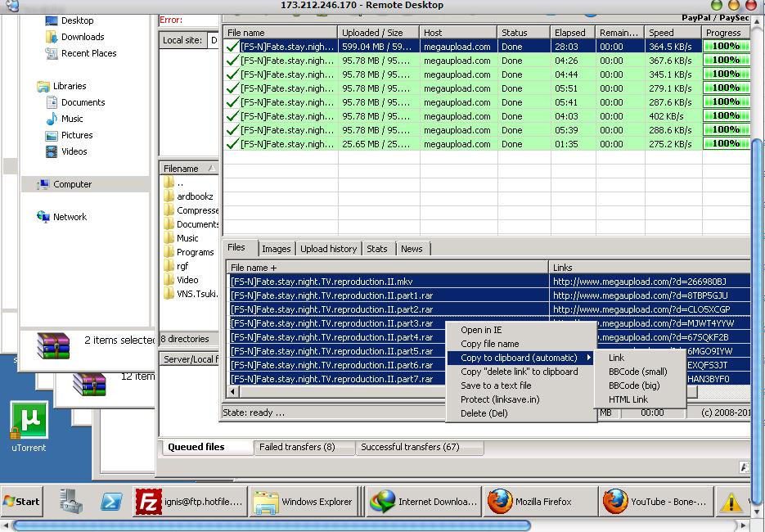Open uTorrent desktop shortcut
This screenshot has width=765, height=532.
click(29, 426)
